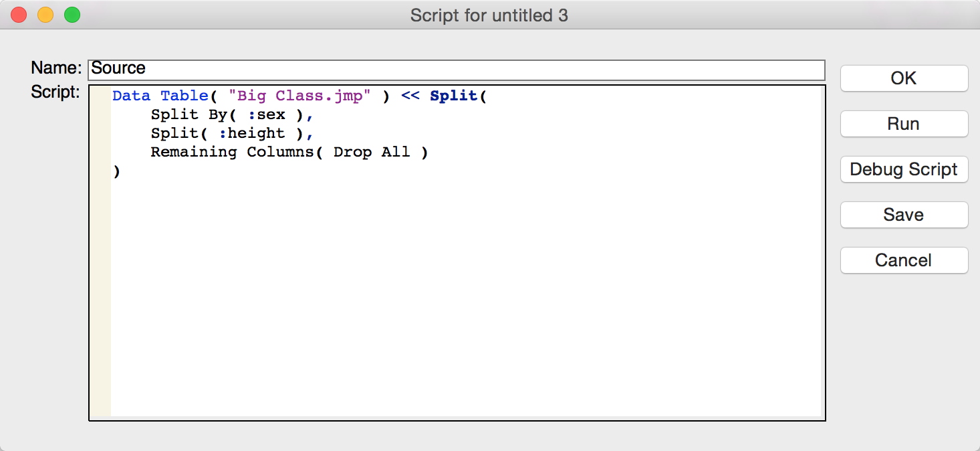Save the script

(903, 215)
